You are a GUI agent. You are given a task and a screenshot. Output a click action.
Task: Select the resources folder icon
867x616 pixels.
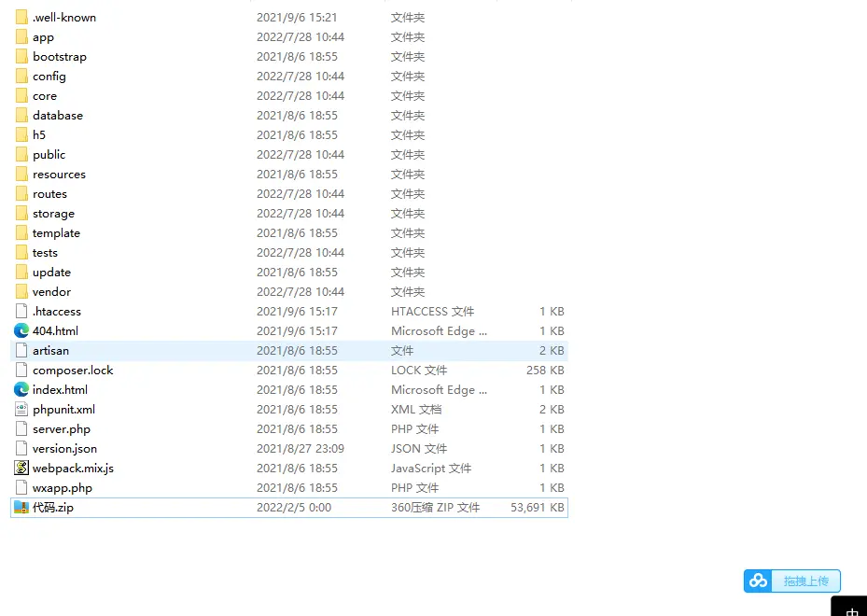coord(21,175)
